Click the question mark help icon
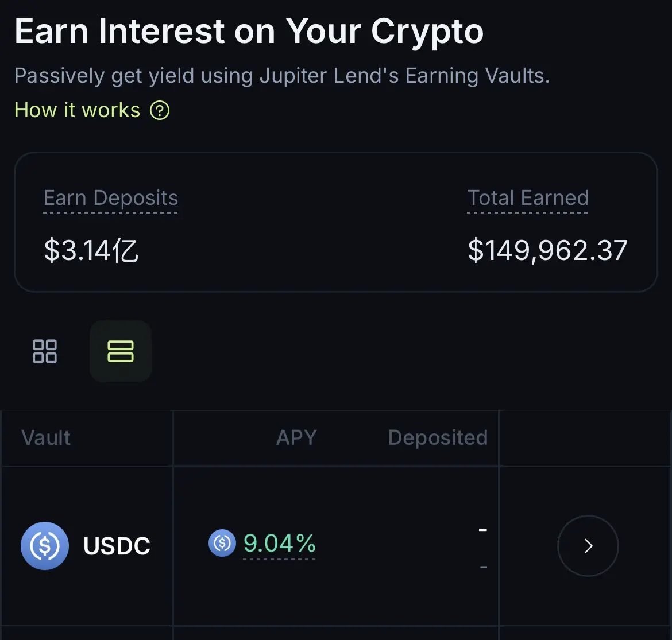 [160, 111]
